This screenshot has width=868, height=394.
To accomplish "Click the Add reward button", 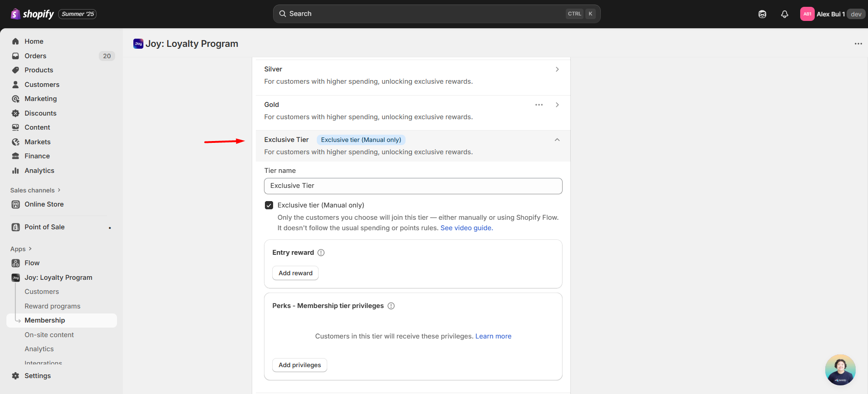I will coord(295,273).
